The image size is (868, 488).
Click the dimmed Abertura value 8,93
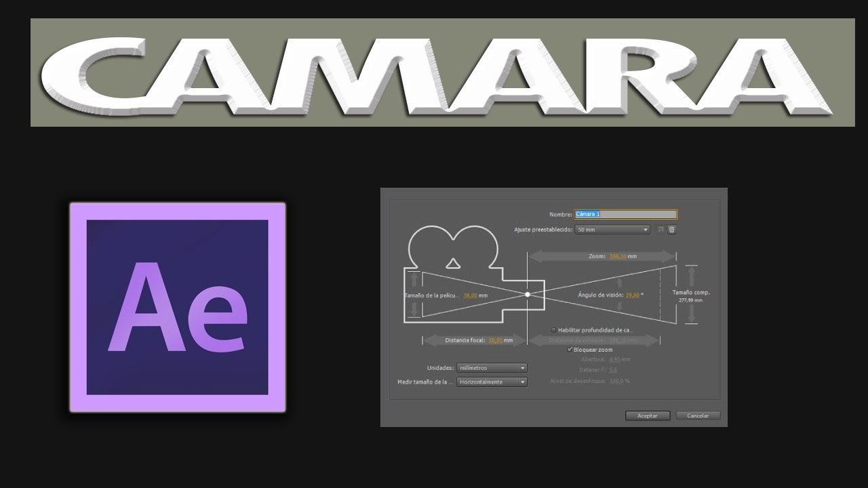point(615,359)
